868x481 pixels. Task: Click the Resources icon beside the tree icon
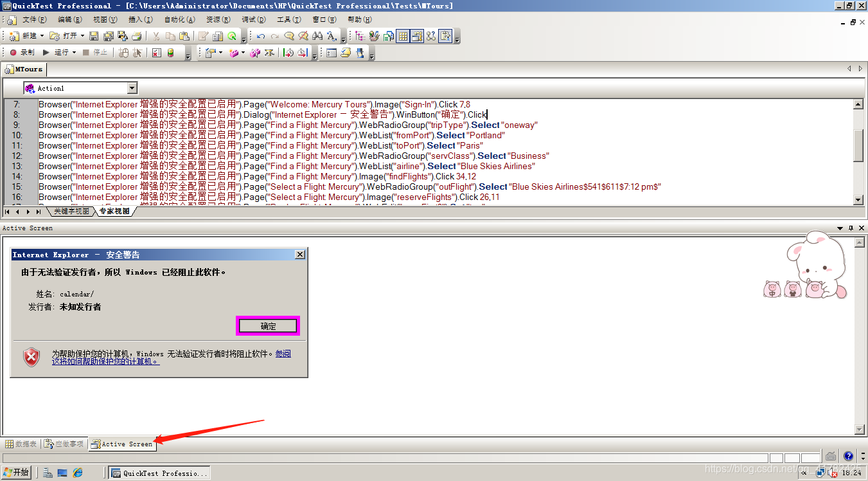(375, 36)
